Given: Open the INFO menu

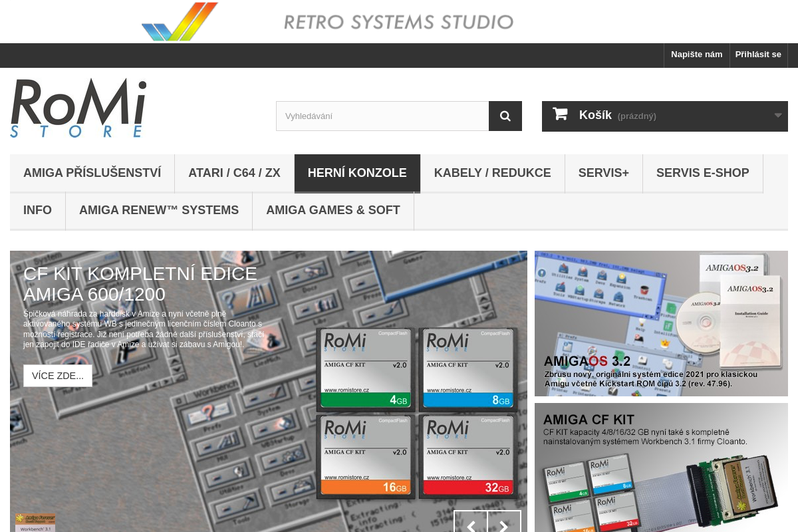Looking at the screenshot, I should tap(37, 210).
